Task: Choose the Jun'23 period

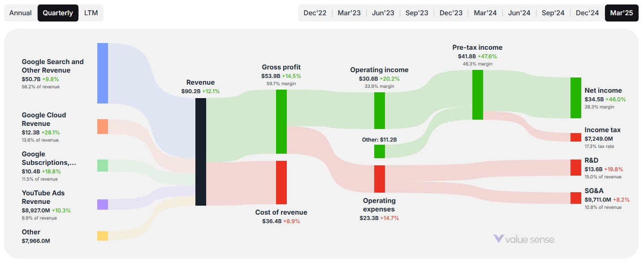Action: [383, 13]
